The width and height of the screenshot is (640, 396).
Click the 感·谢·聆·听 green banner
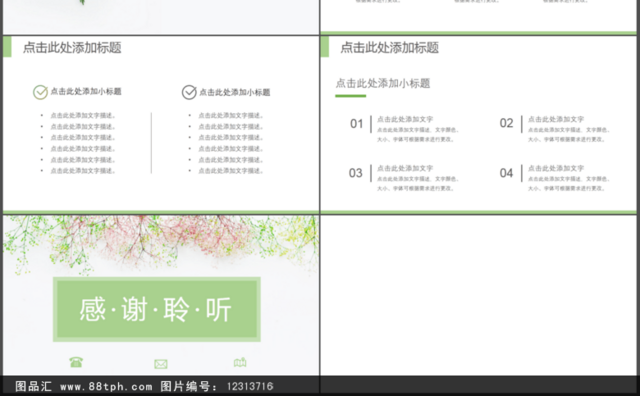tap(157, 309)
